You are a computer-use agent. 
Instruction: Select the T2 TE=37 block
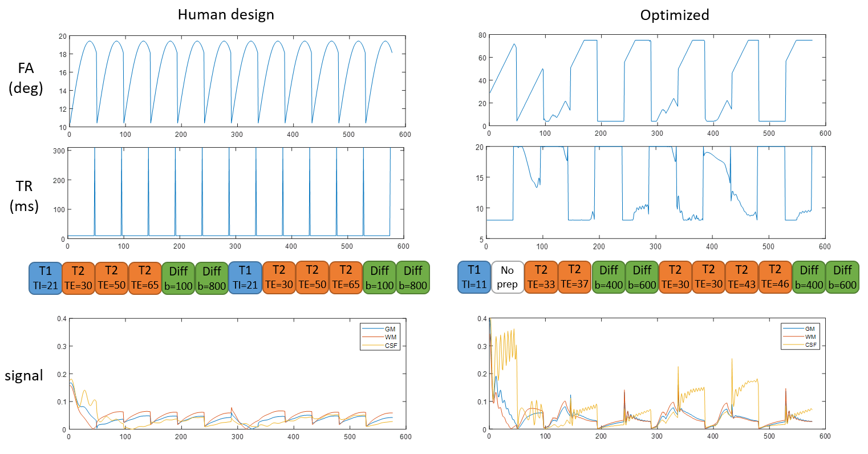pos(574,277)
